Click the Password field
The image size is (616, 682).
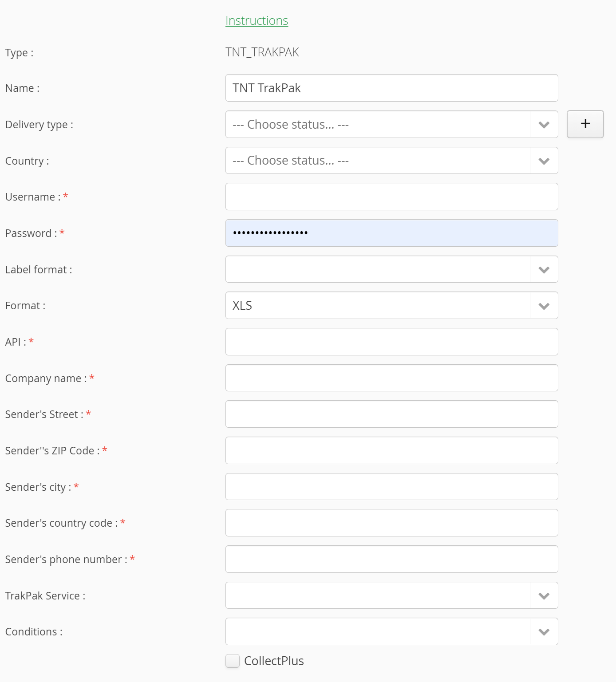(x=391, y=233)
